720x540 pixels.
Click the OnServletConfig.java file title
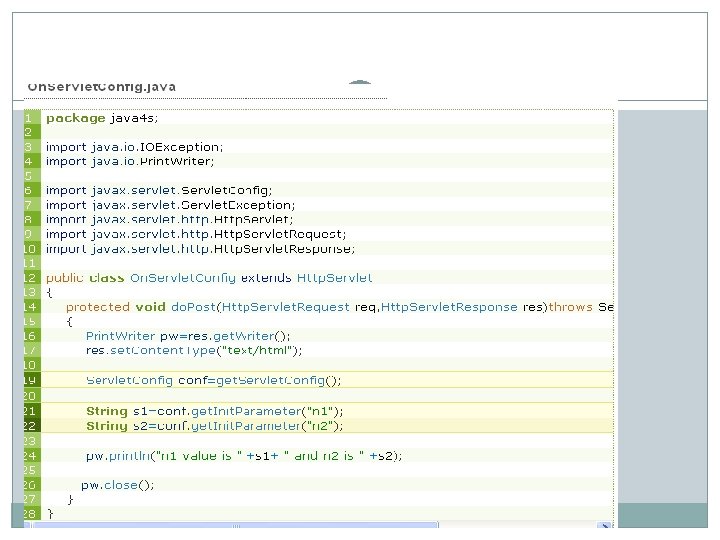point(101,86)
